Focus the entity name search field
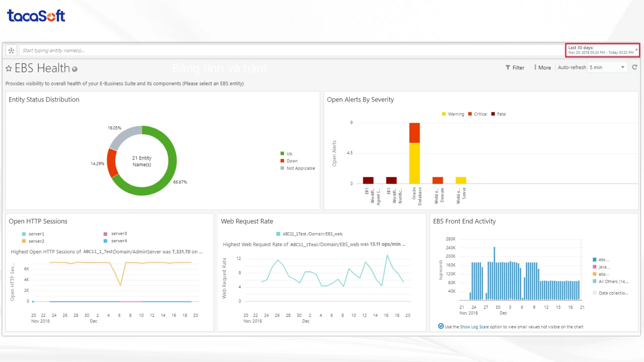Viewport: 644px width, 362px height. 292,51
